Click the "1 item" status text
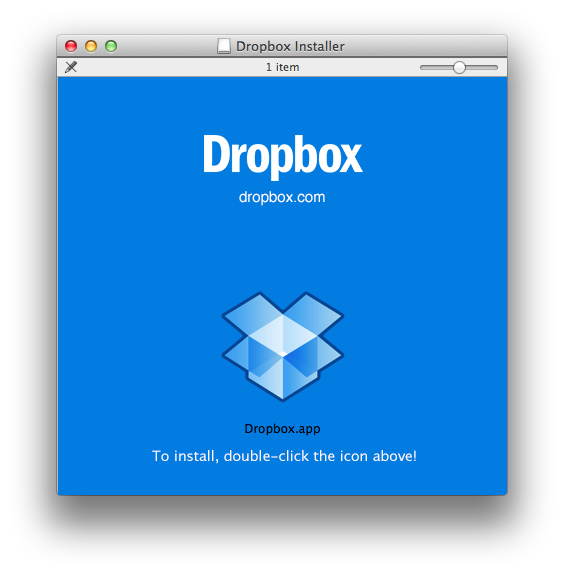This screenshot has width=564, height=574. pos(282,67)
